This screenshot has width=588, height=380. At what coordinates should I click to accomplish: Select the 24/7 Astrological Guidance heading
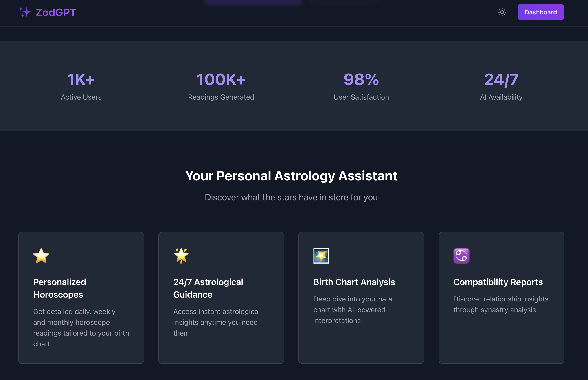[208, 288]
